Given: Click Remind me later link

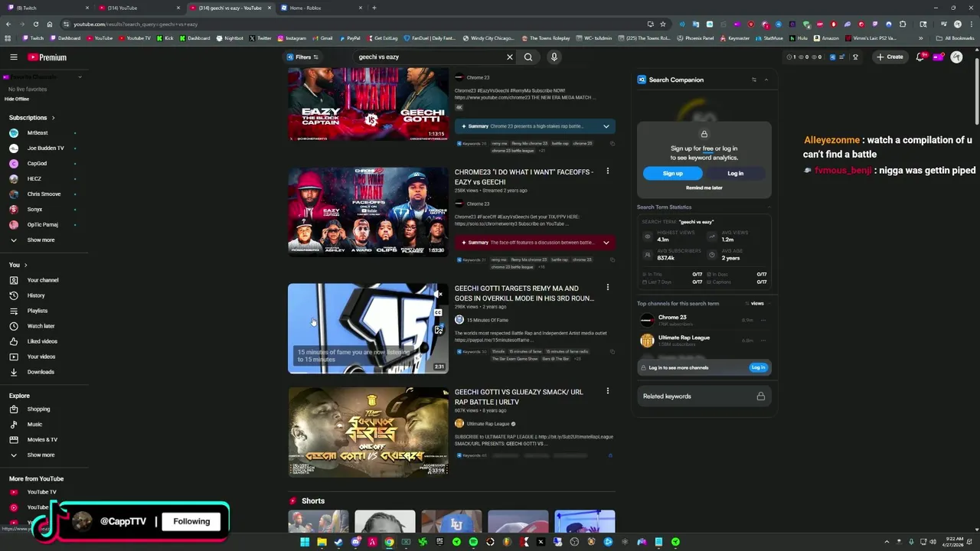Looking at the screenshot, I should [x=704, y=187].
